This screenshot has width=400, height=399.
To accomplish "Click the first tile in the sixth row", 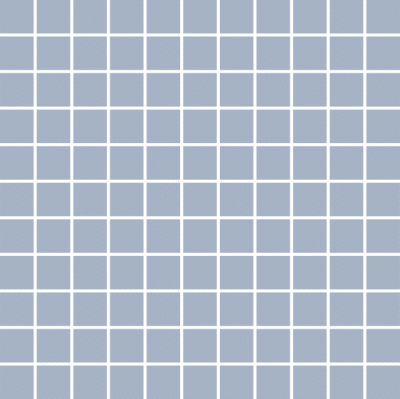I will [17, 200].
